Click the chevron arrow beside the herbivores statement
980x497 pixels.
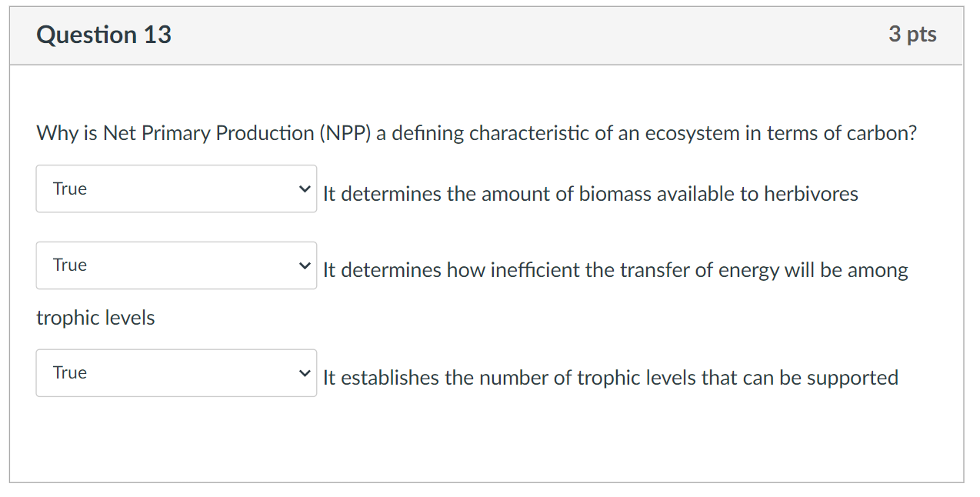click(x=305, y=188)
